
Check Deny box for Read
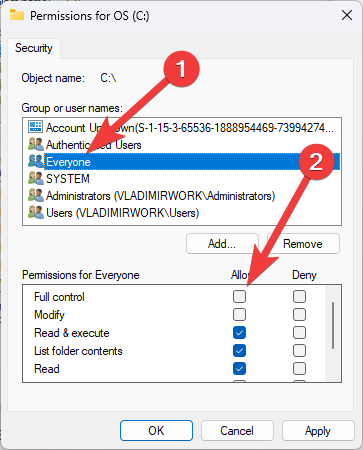click(x=299, y=368)
